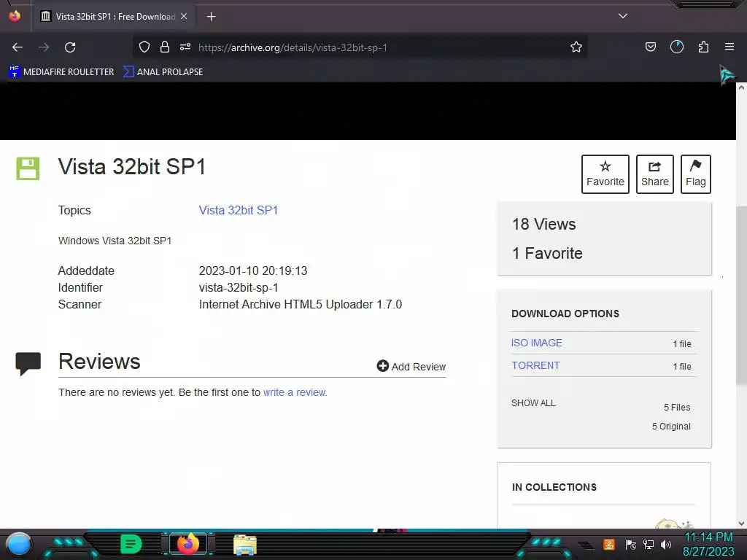Click the Windows Vista 32bit SP1 description
Image resolution: width=747 pixels, height=560 pixels.
(x=115, y=241)
